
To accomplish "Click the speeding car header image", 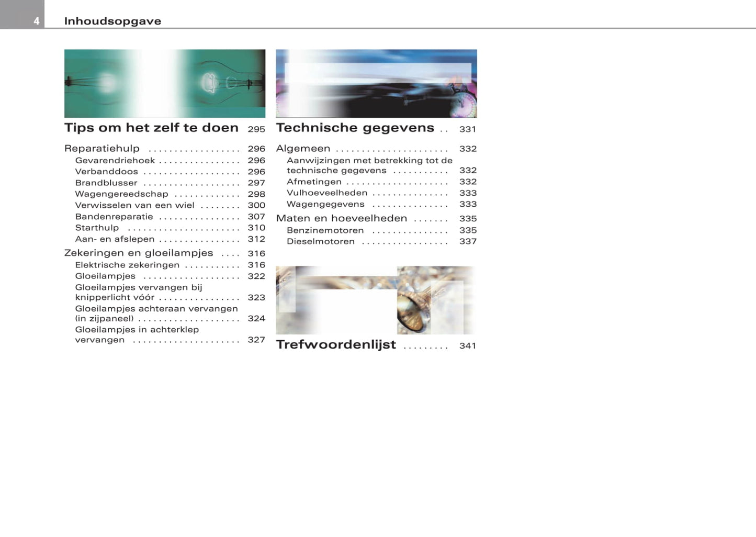I will tap(376, 84).
